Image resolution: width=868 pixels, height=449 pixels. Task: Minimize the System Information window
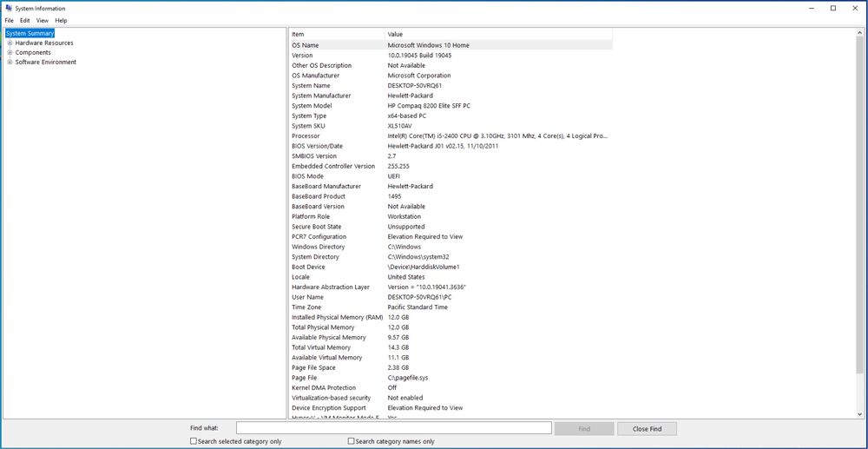pos(812,8)
